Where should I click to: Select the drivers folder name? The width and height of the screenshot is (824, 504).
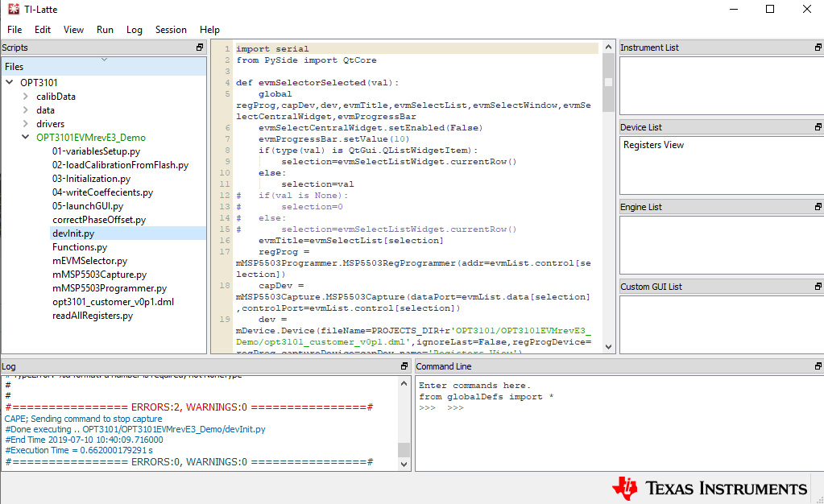(51, 123)
